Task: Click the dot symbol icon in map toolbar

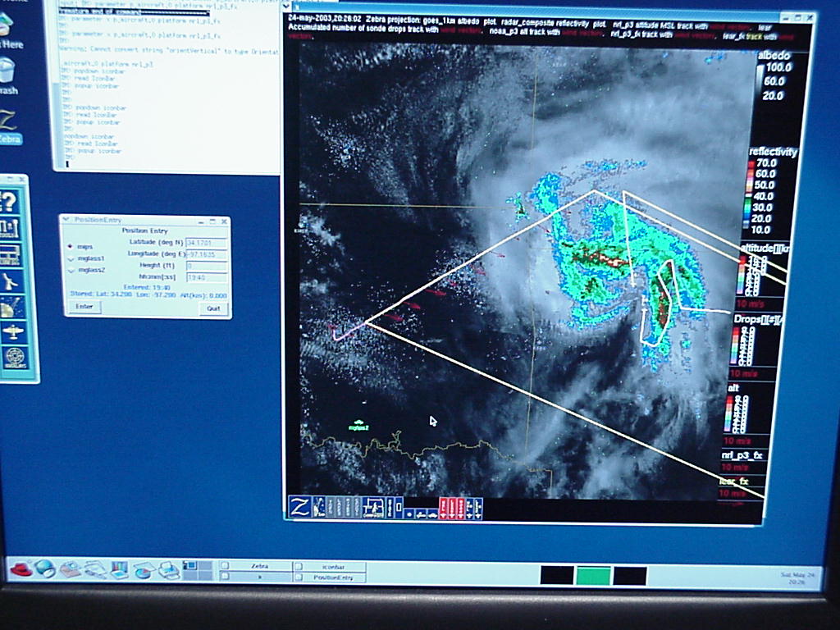Action: click(x=409, y=514)
